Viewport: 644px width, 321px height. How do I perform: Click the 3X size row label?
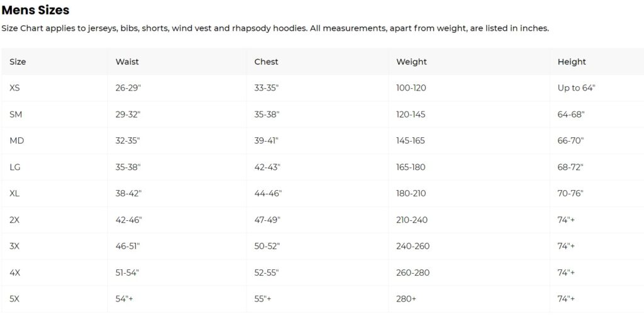[x=15, y=246]
